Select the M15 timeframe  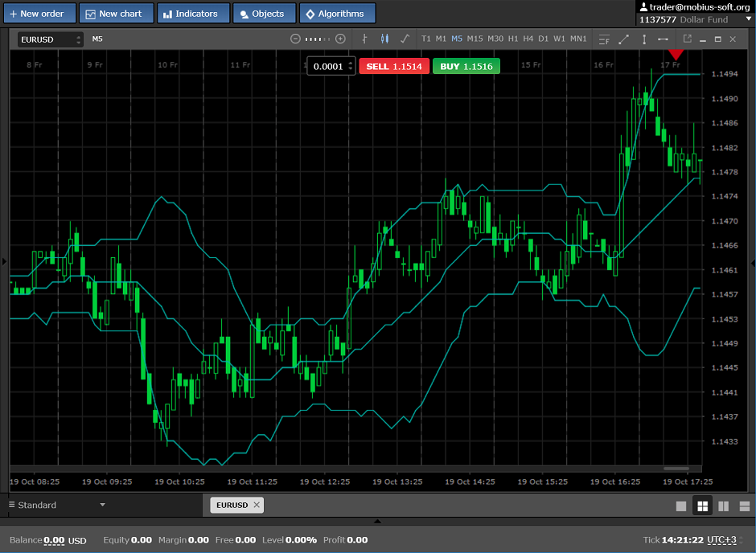pos(475,39)
